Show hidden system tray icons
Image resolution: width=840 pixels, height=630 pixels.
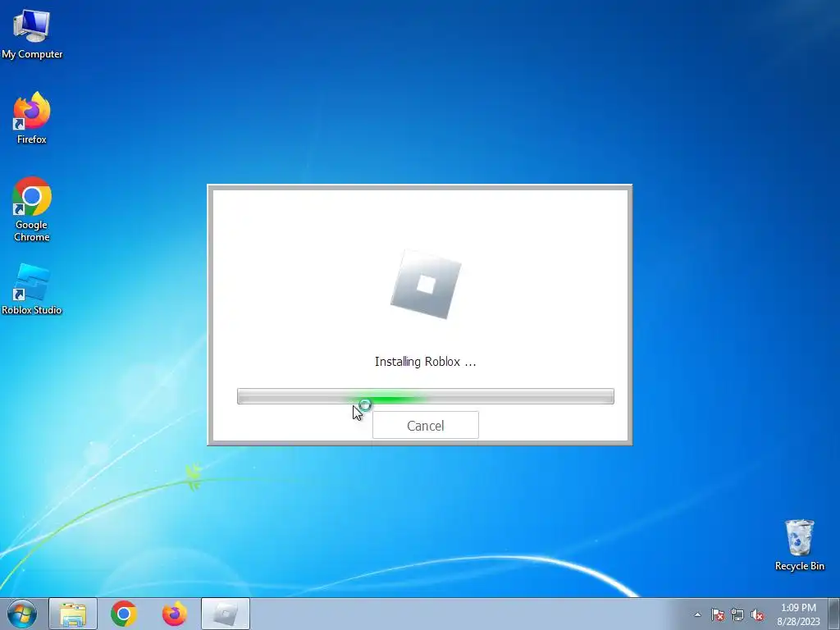[x=697, y=614]
